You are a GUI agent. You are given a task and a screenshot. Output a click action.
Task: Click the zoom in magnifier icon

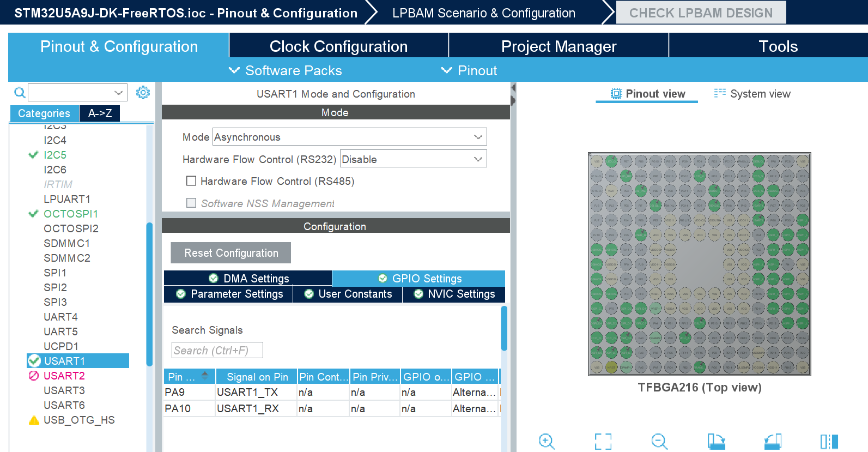click(547, 441)
